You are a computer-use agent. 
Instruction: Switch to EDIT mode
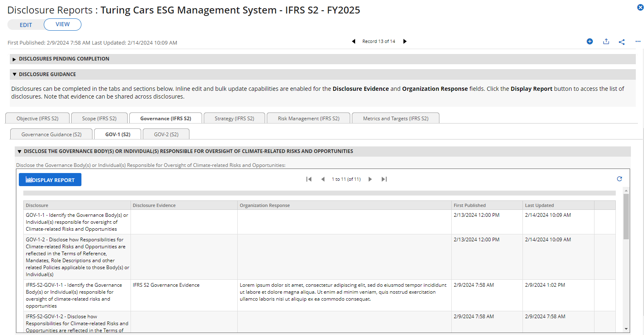(x=26, y=25)
